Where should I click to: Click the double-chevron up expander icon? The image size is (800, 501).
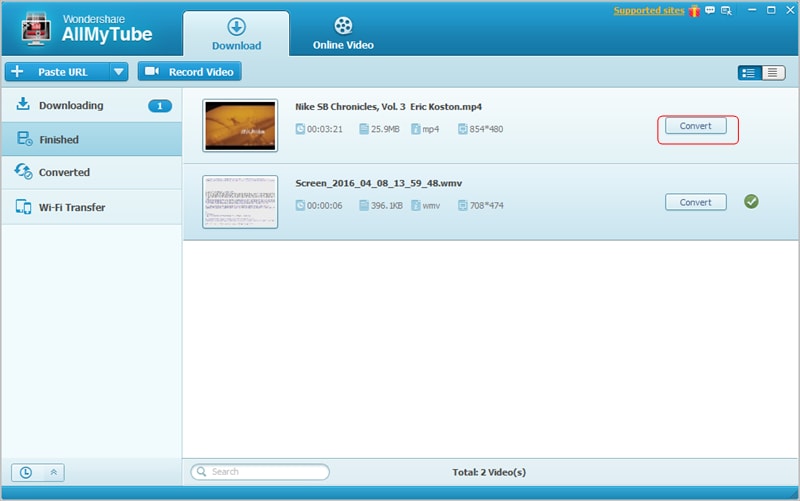point(54,472)
